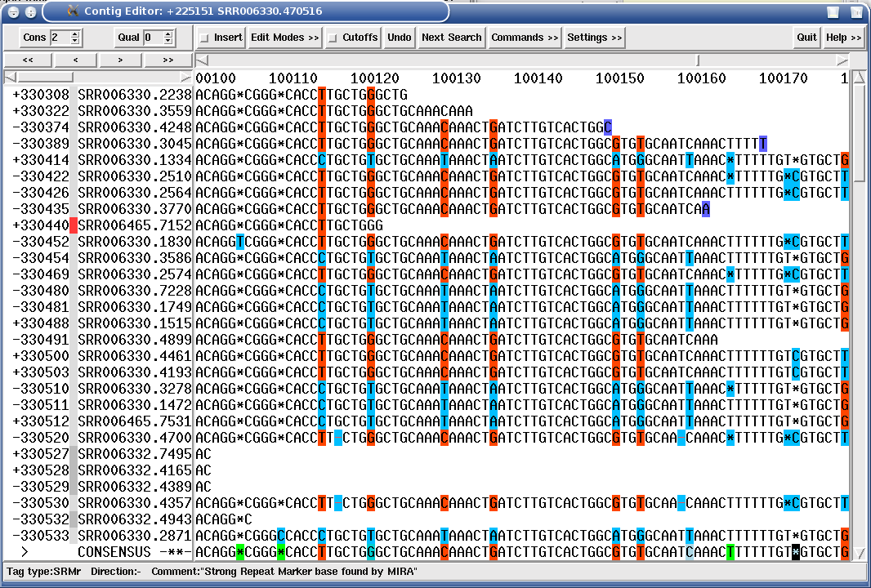The height and width of the screenshot is (588, 871).
Task: Increase the Cons value with up arrow
Action: pos(75,33)
